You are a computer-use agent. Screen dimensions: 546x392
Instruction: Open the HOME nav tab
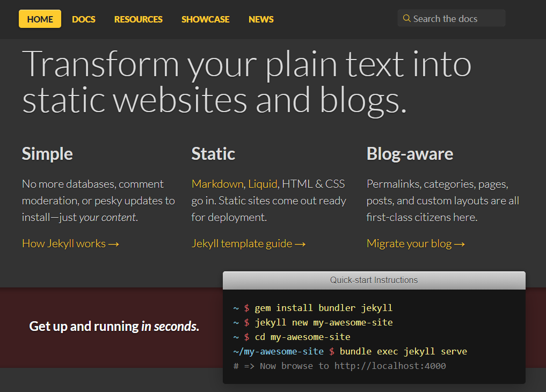[40, 19]
